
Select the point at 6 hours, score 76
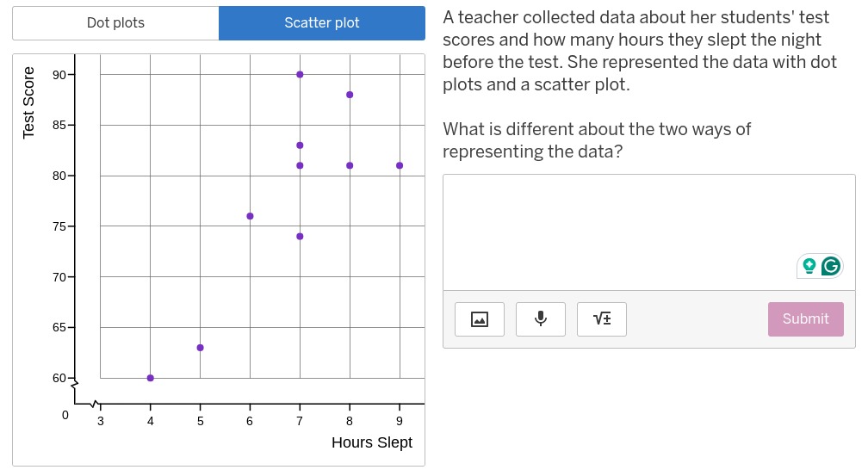[251, 216]
